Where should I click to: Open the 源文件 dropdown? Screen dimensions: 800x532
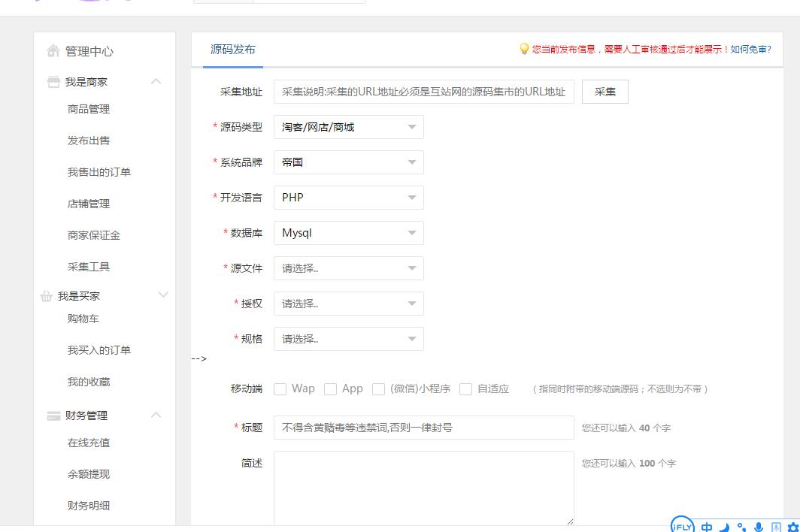348,268
